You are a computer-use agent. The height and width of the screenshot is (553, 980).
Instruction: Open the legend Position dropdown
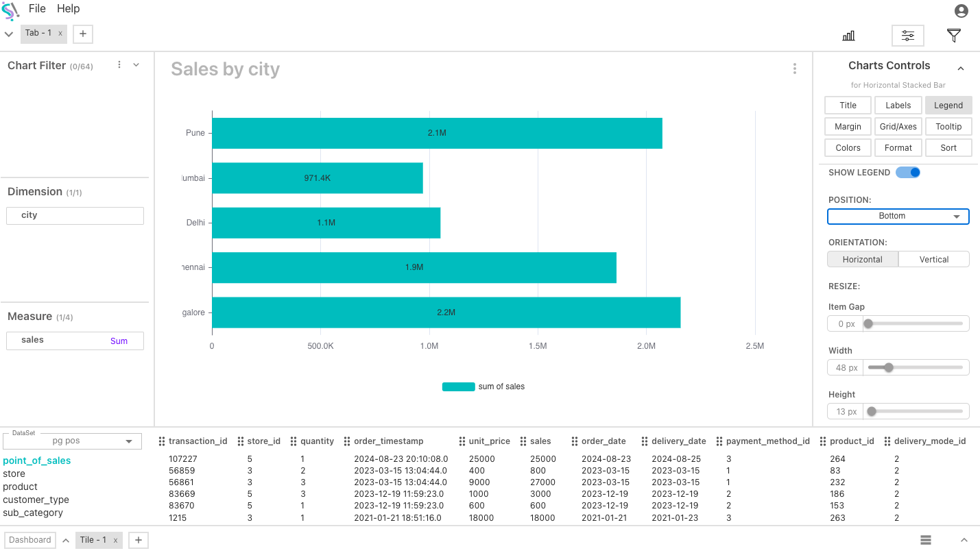click(x=898, y=217)
